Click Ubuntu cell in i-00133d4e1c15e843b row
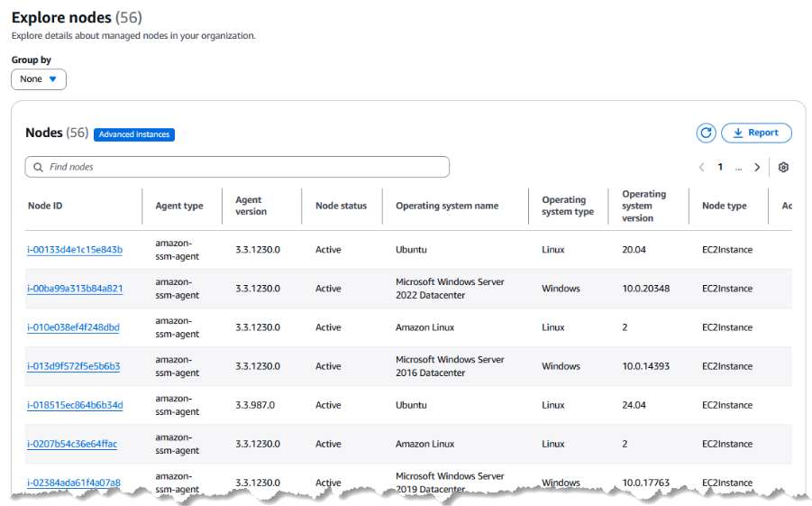This screenshot has width=812, height=506. click(x=411, y=250)
